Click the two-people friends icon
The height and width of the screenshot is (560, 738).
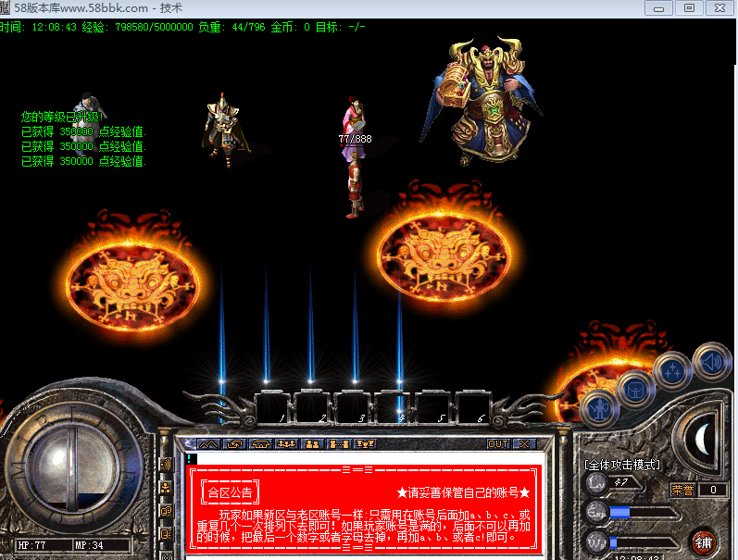pos(313,443)
